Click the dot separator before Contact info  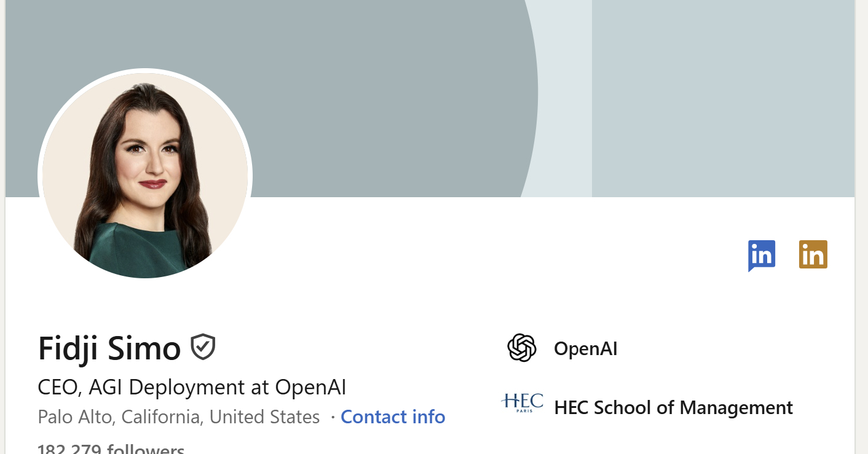(334, 417)
